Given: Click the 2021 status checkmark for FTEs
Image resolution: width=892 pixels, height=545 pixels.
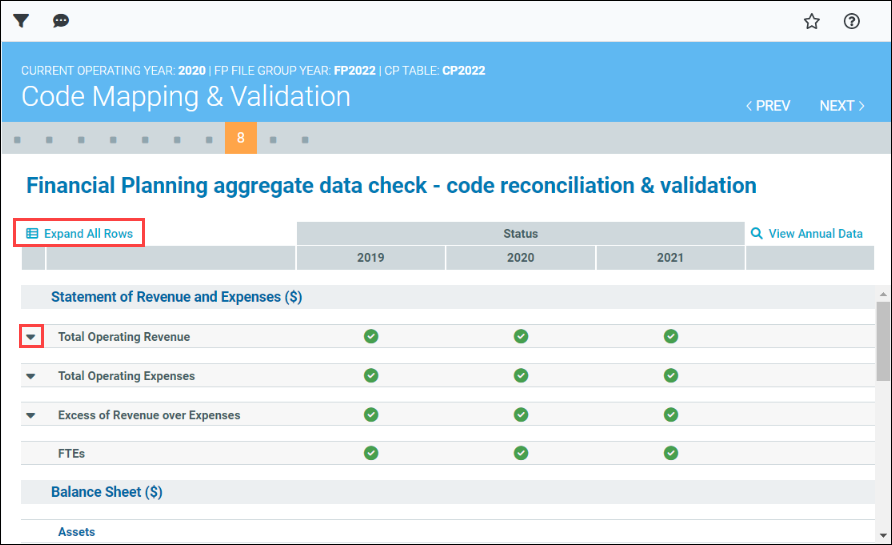Looking at the screenshot, I should point(671,453).
